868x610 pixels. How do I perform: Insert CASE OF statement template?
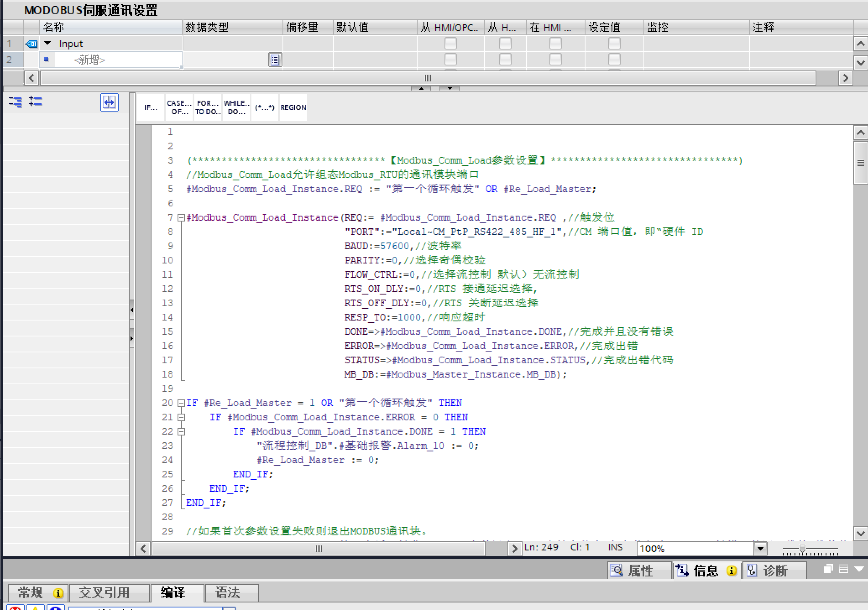179,107
